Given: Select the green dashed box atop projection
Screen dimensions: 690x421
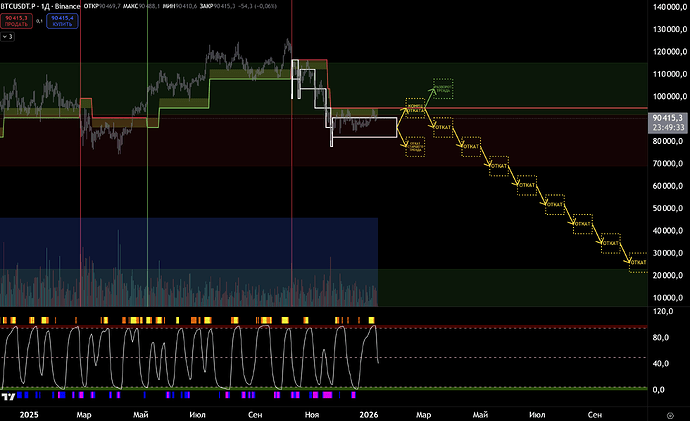Looking at the screenshot, I should pyautogui.click(x=442, y=88).
